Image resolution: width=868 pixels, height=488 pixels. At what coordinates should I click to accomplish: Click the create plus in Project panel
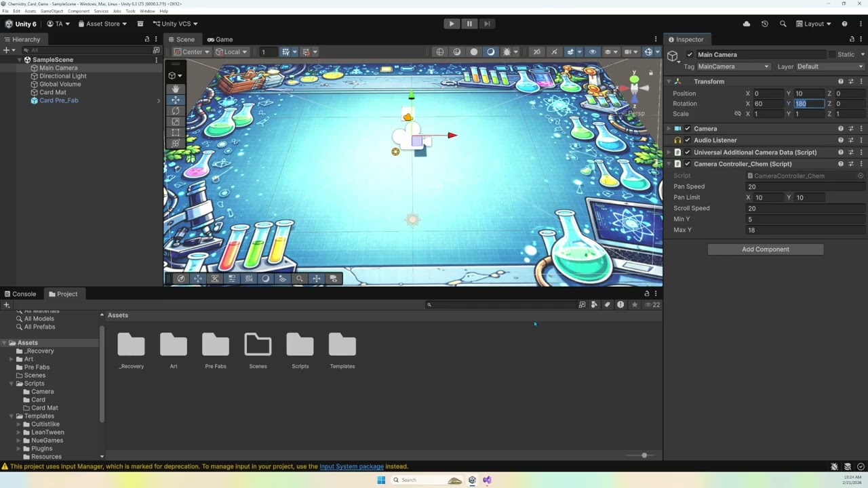(7, 305)
